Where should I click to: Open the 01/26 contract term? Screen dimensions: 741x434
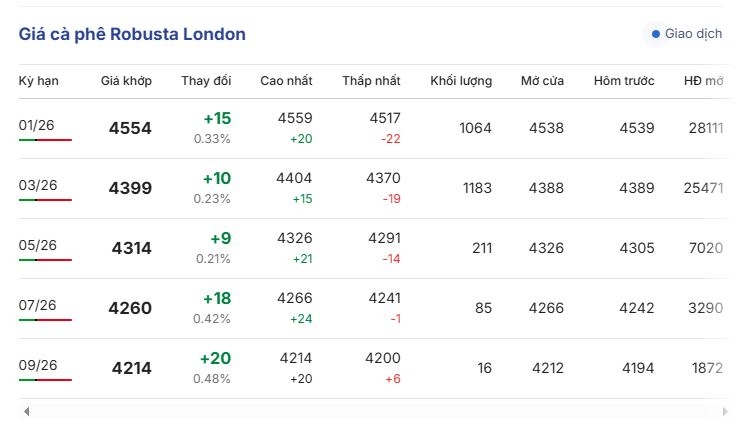click(x=36, y=125)
